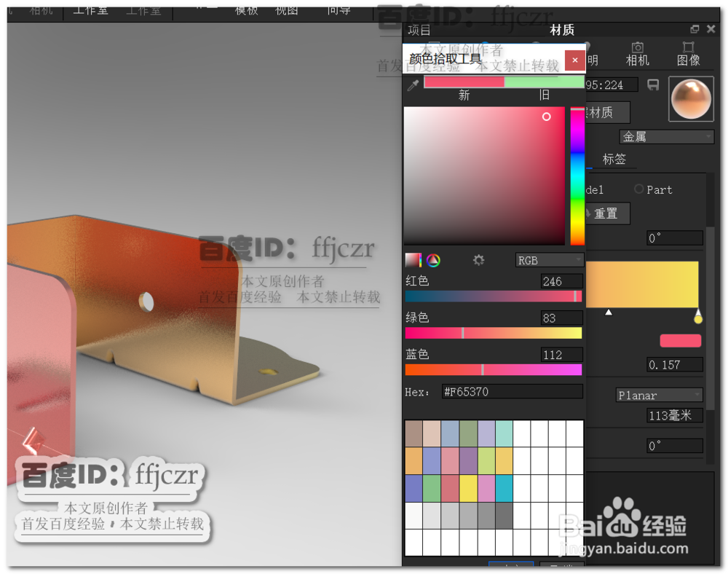Viewport: 728px width, 574px height.
Task: Click the copper material preview sphere
Action: click(691, 99)
